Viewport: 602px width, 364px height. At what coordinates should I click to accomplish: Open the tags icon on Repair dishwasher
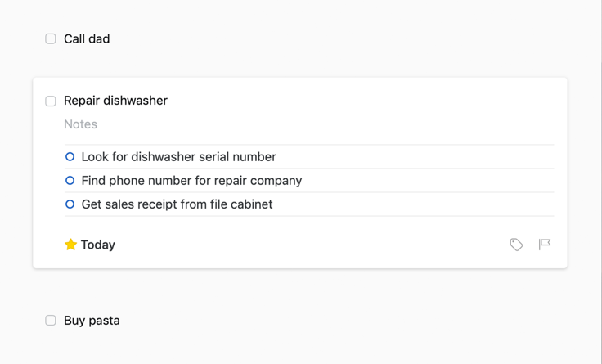pyautogui.click(x=516, y=245)
